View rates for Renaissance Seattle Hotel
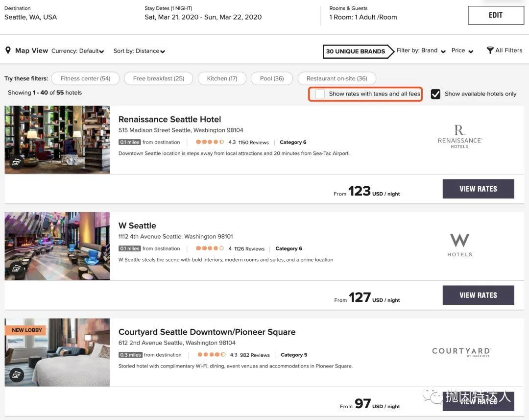Viewport: 529px width, 420px height. 478,189
